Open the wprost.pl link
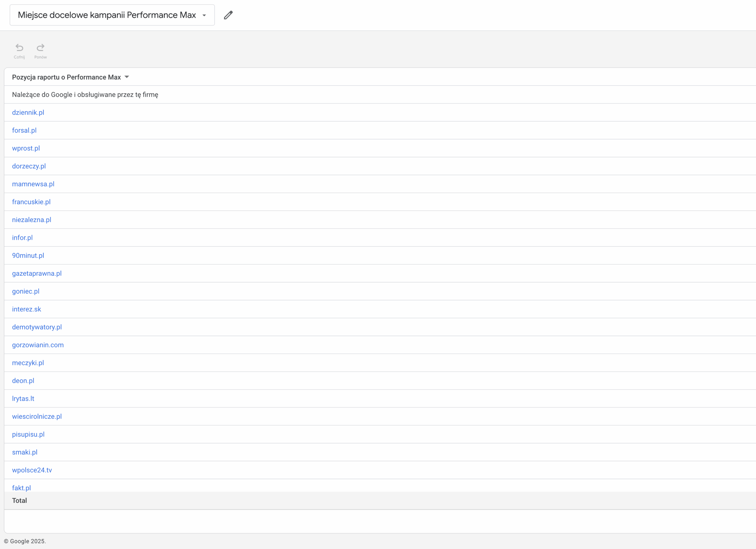 coord(26,148)
